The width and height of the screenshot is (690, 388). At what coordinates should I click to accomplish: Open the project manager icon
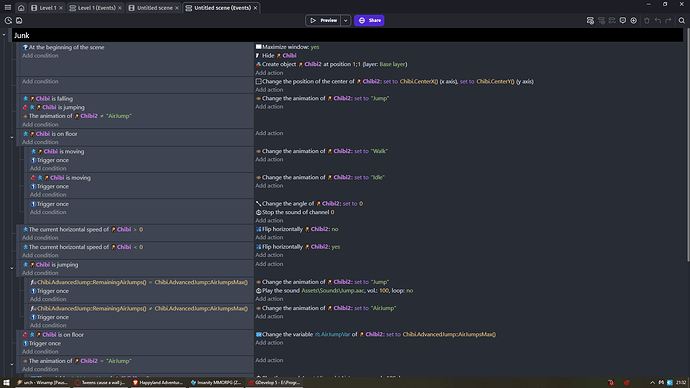point(8,20)
